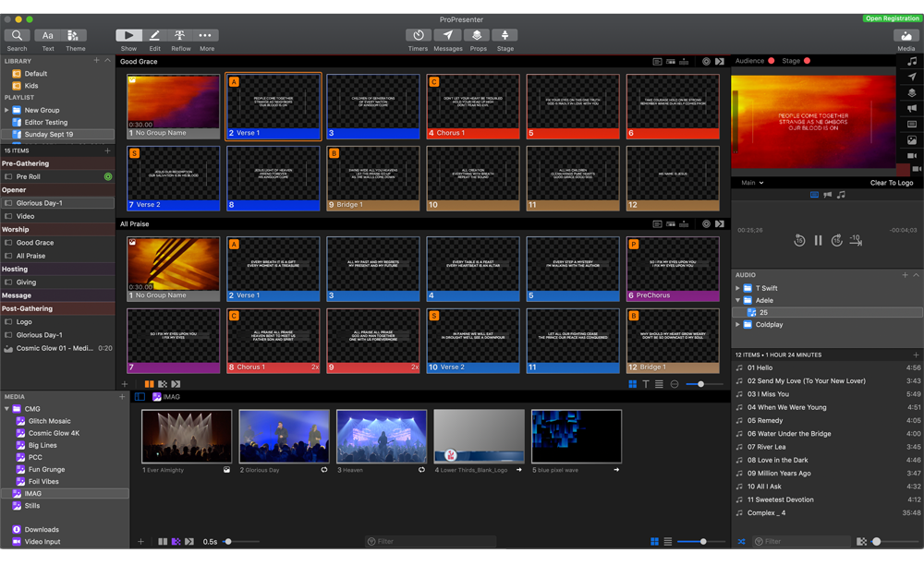This screenshot has height=565, width=924.
Task: Open the Timers tool in toolbar
Action: coord(418,36)
